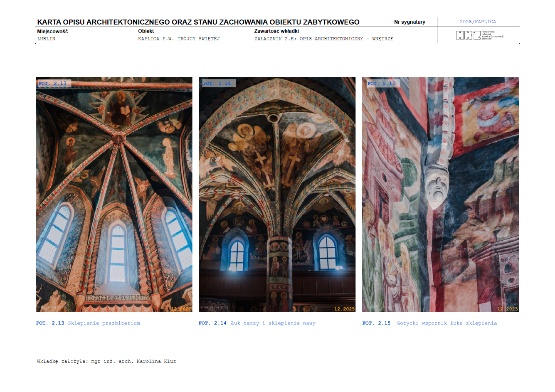This screenshot has width=555, height=392.
Task: Click the "Politechnika Lubelska" text beside the logo
Action: pos(488,33)
